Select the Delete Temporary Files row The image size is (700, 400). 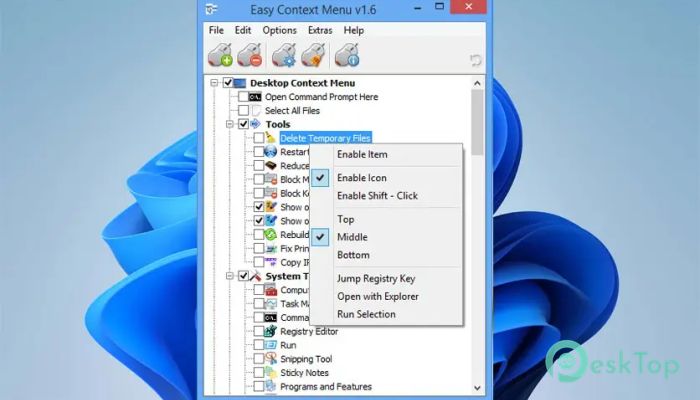[x=325, y=138]
